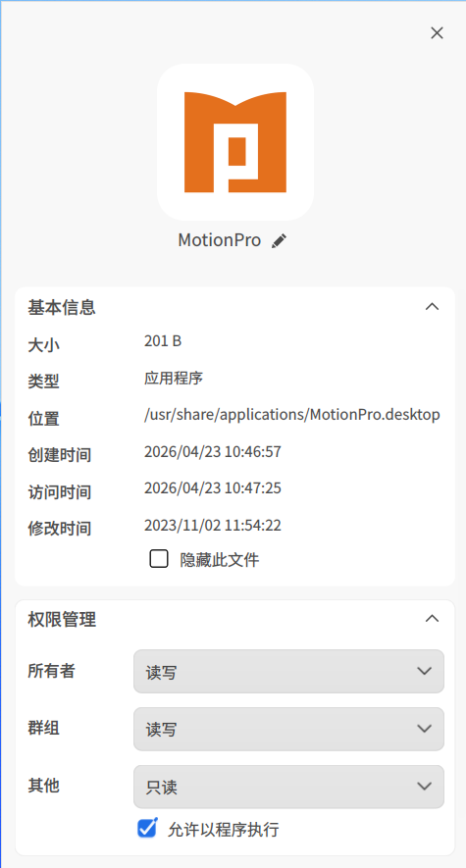Click the /usr/share/applications file path text
This screenshot has width=466, height=868.
point(292,415)
